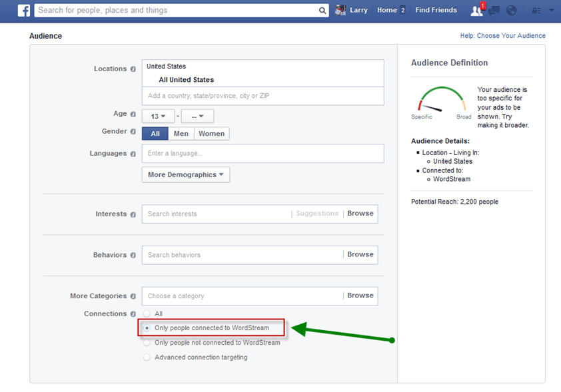Click the More Categories info icon
The height and width of the screenshot is (392, 561).
(x=133, y=296)
